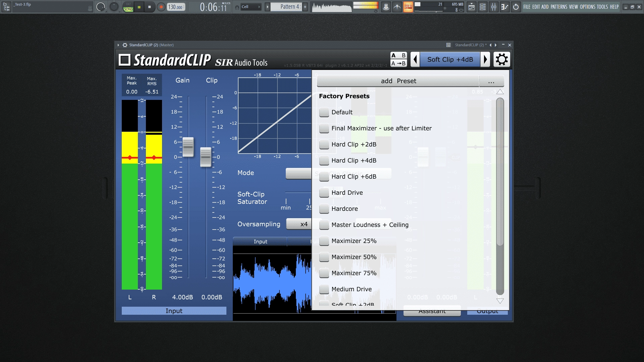
Task: Open the Cell snap dropdown
Action: click(x=251, y=7)
